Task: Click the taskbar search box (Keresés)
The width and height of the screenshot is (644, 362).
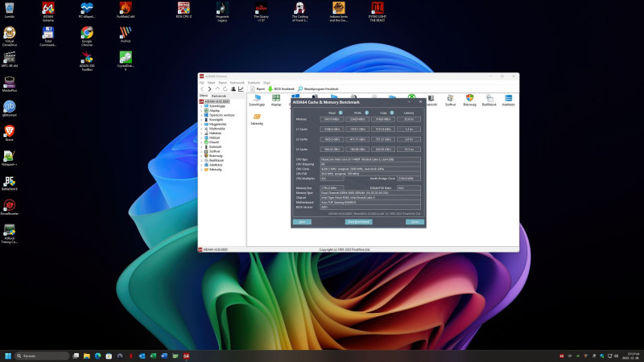Action: [x=42, y=356]
